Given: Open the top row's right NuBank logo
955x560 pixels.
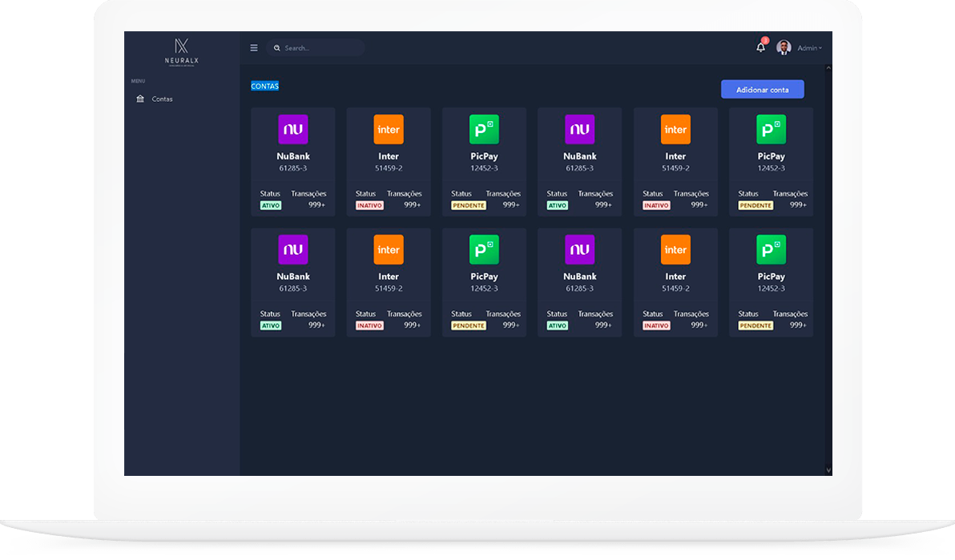Looking at the screenshot, I should coord(580,129).
